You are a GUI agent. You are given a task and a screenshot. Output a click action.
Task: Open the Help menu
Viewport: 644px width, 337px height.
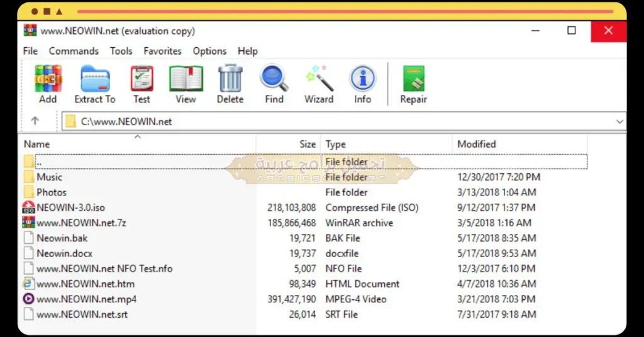pos(248,51)
